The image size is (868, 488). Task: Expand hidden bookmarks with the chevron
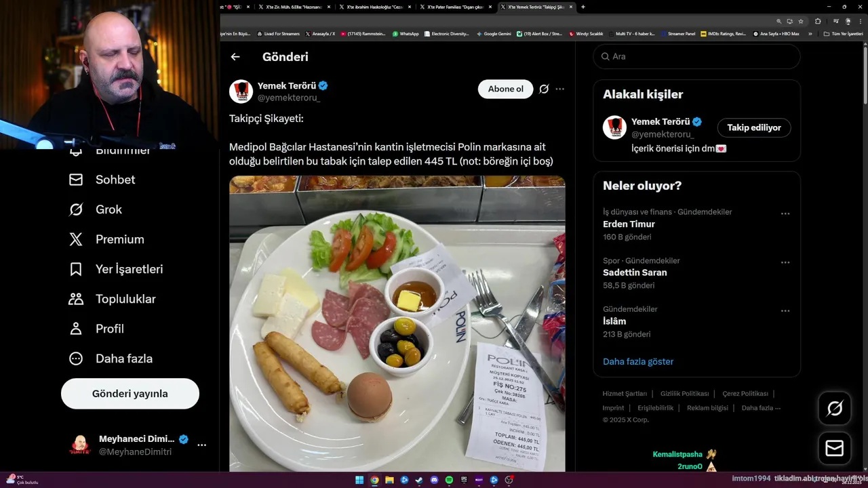click(810, 34)
